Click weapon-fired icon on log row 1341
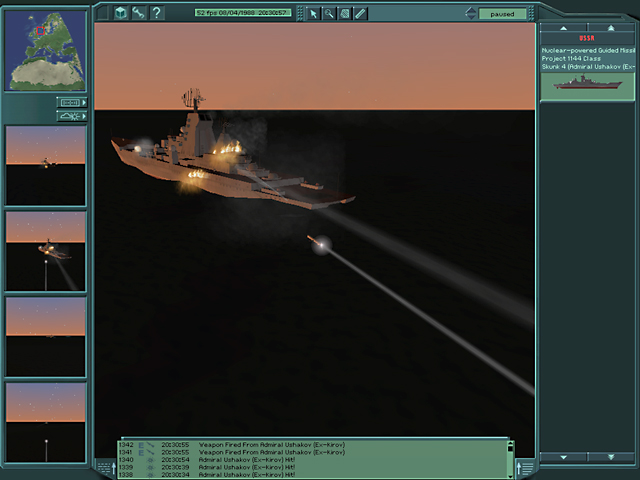Screen dimensions: 640x480 click(x=150, y=452)
